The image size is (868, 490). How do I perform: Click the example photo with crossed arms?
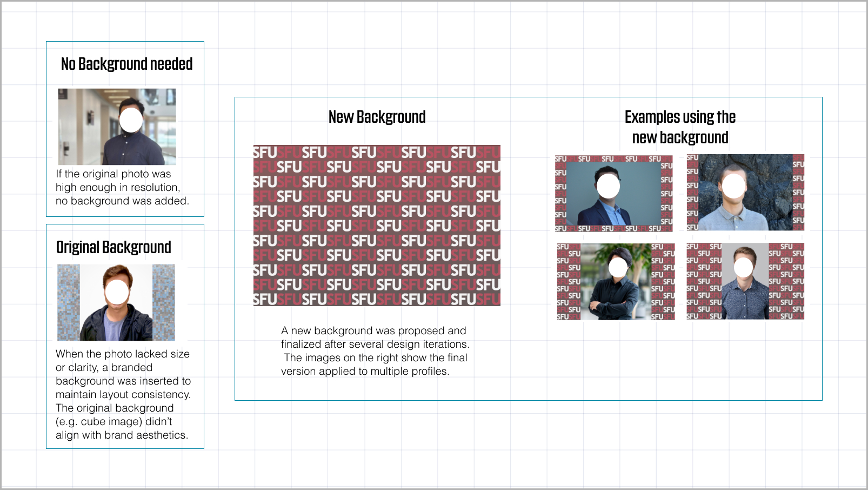coord(616,282)
